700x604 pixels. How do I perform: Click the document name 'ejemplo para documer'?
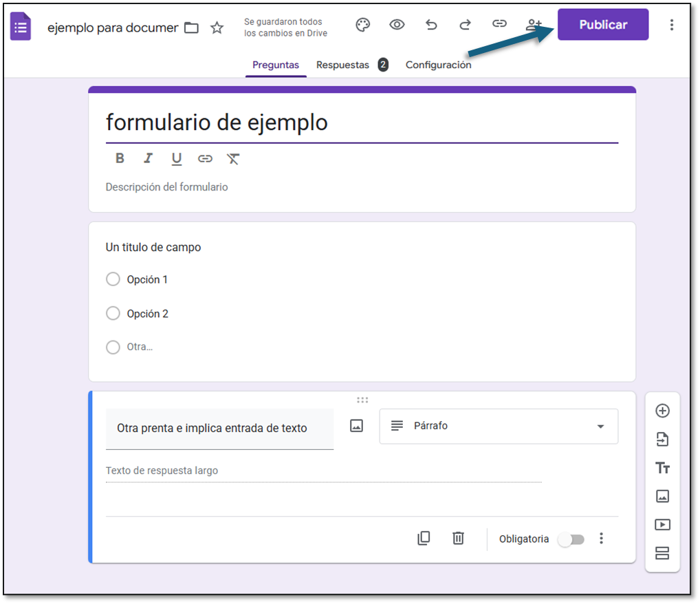pyautogui.click(x=113, y=28)
